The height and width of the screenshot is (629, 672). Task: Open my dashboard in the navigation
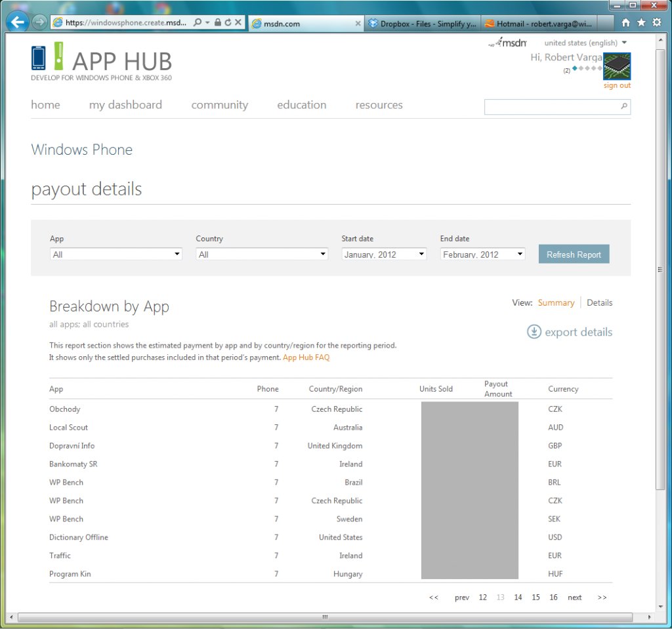[125, 105]
